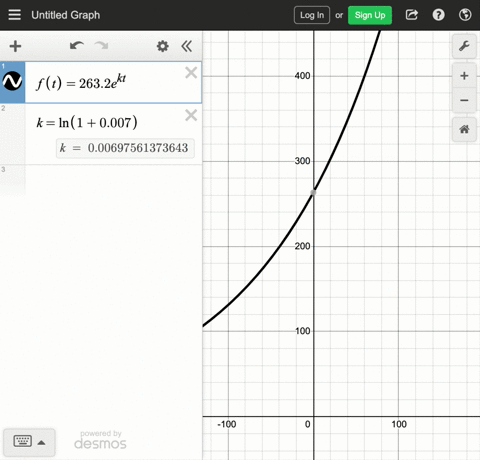
Task: Open the Share Graph icon
Action: tap(412, 15)
